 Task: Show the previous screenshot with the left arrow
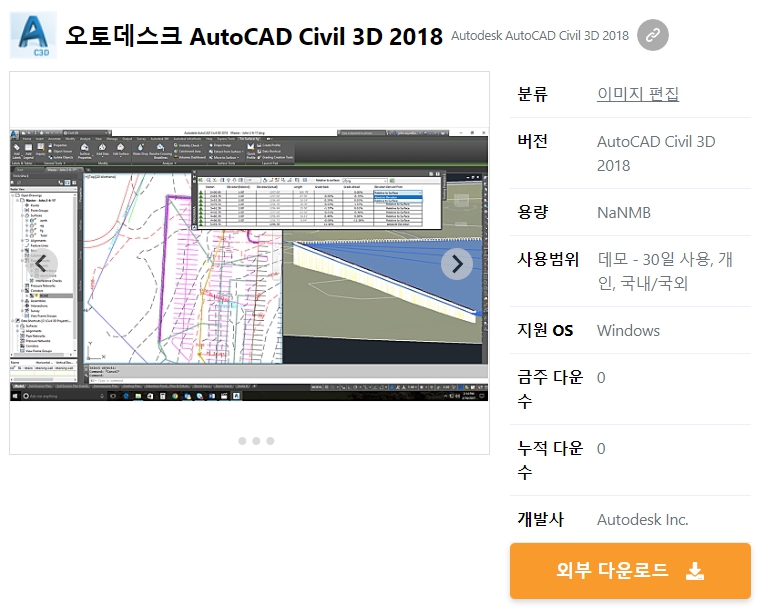pos(42,264)
